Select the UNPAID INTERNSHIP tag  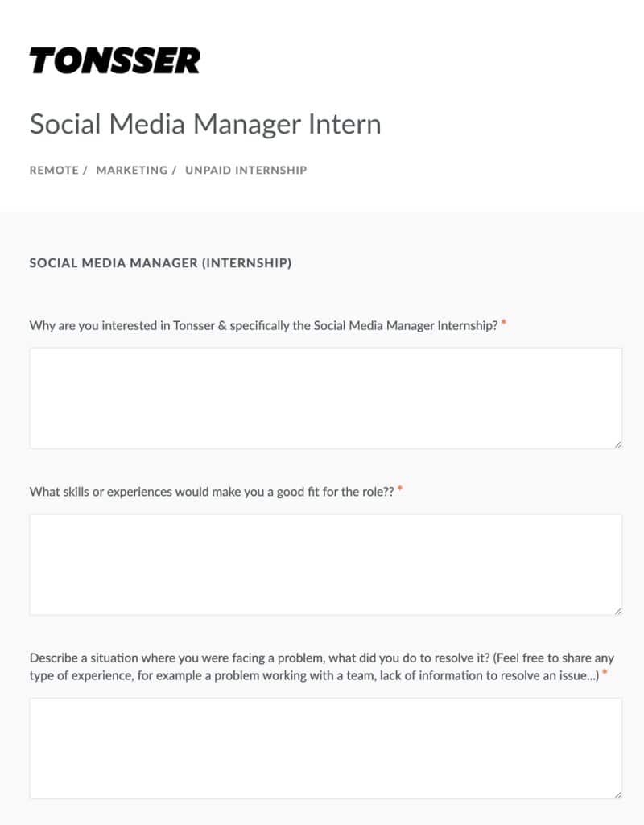pos(246,171)
